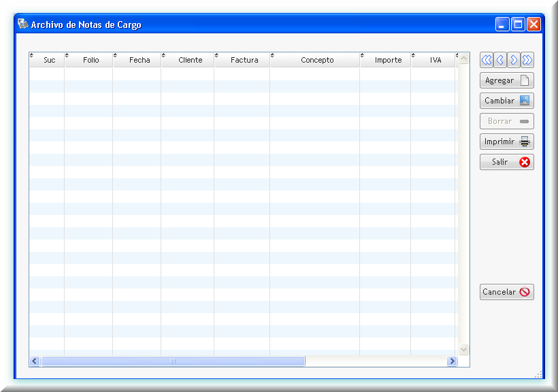Click the Archivo de Notas de Cargo title icon

coord(22,24)
